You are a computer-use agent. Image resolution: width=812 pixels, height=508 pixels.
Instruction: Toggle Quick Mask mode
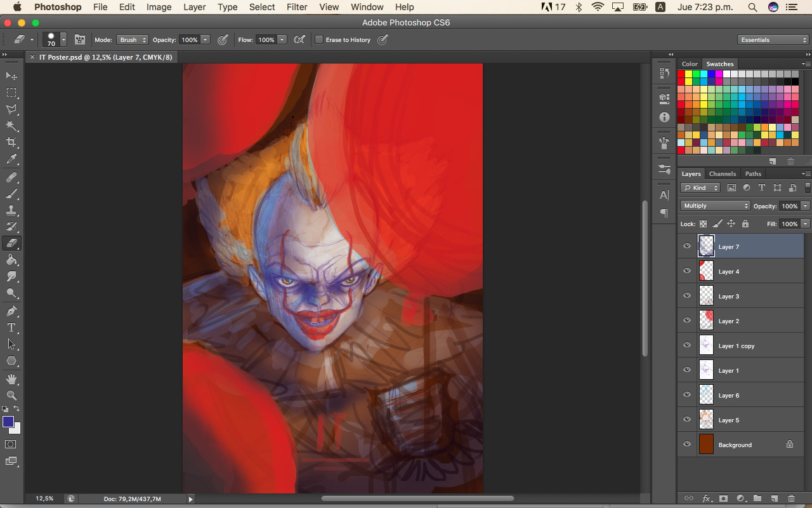click(11, 444)
